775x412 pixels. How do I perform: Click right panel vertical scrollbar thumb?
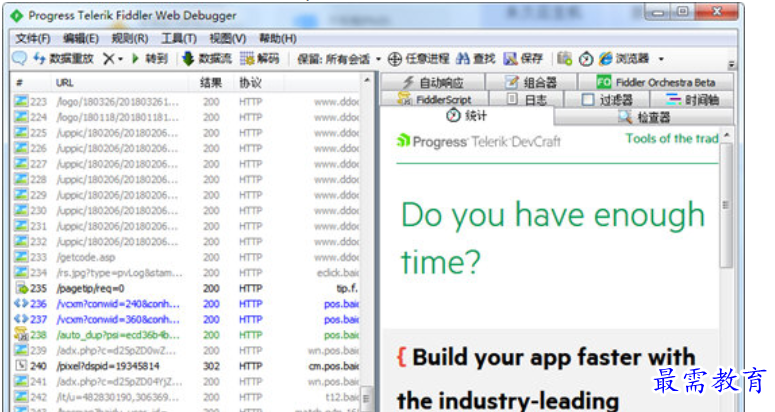tap(726, 205)
